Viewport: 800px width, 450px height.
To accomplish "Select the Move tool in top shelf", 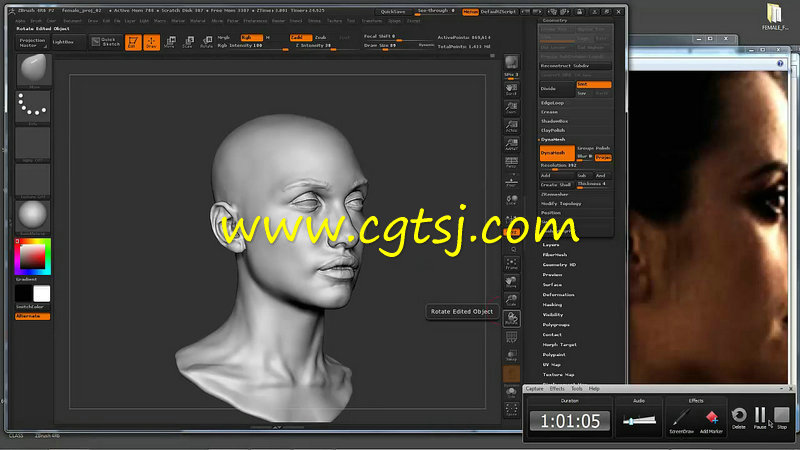I will tap(170, 42).
